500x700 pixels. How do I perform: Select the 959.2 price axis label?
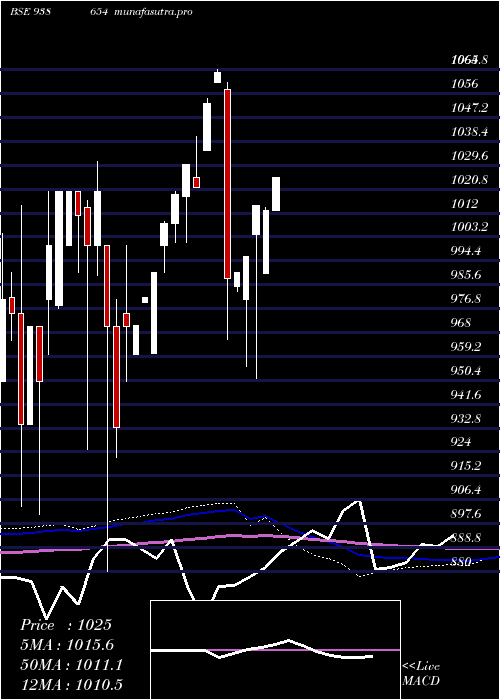466,346
